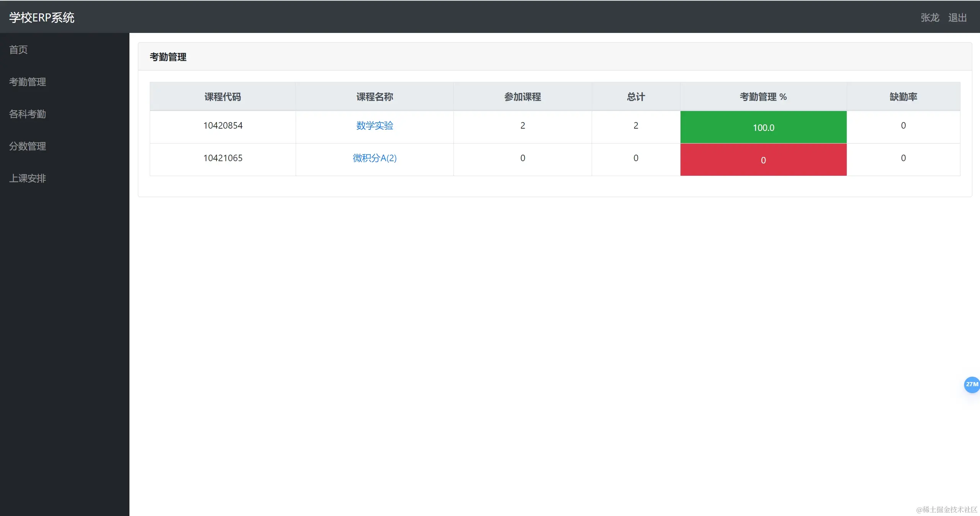The width and height of the screenshot is (980, 516).
Task: Select 分数管理 in the sidebar
Action: click(x=28, y=146)
